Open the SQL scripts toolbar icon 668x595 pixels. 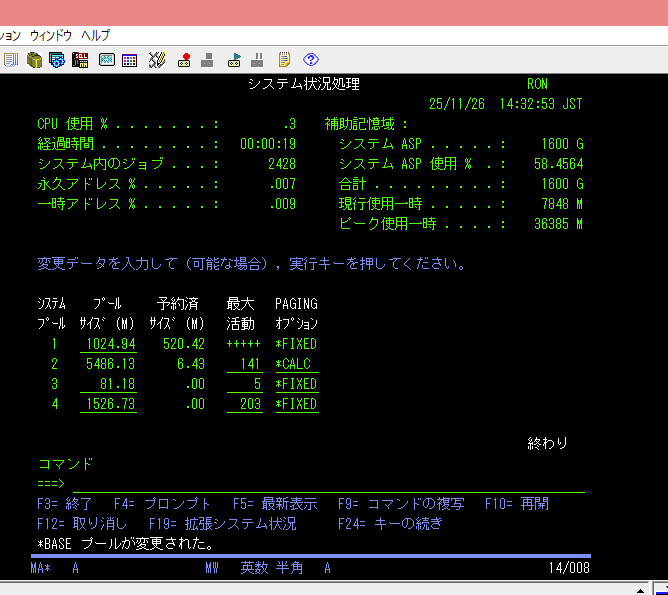tap(80, 60)
